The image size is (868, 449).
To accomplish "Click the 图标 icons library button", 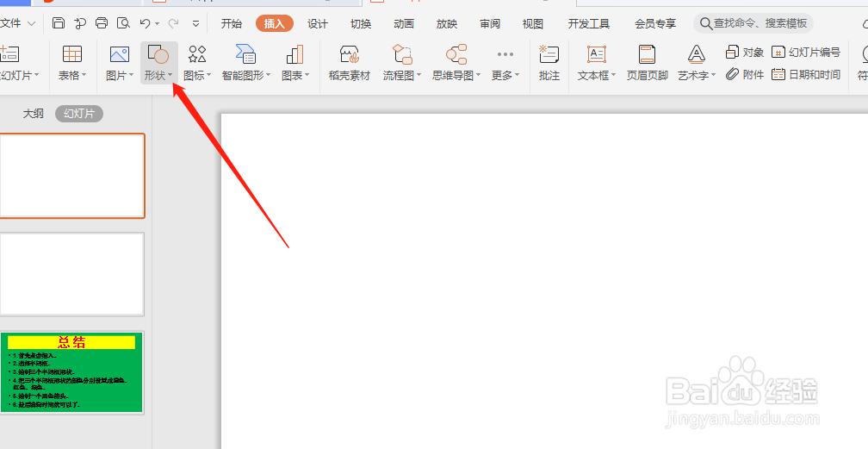I will pyautogui.click(x=197, y=54).
